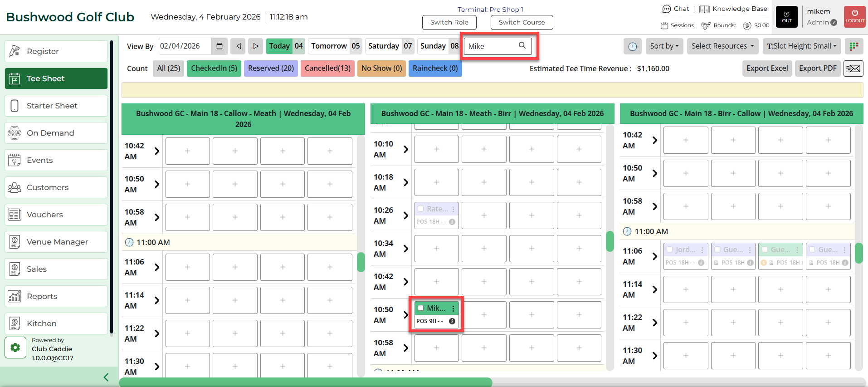Tick the checkbox on Mike's 10:50 booking

tap(421, 308)
